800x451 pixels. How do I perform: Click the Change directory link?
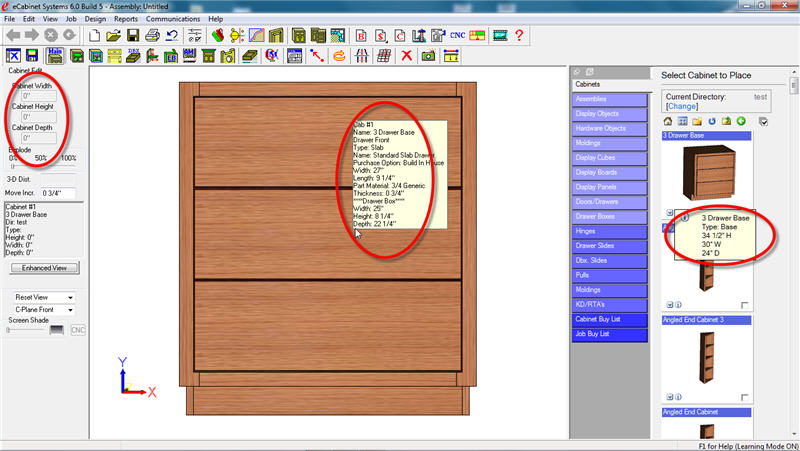(x=682, y=106)
